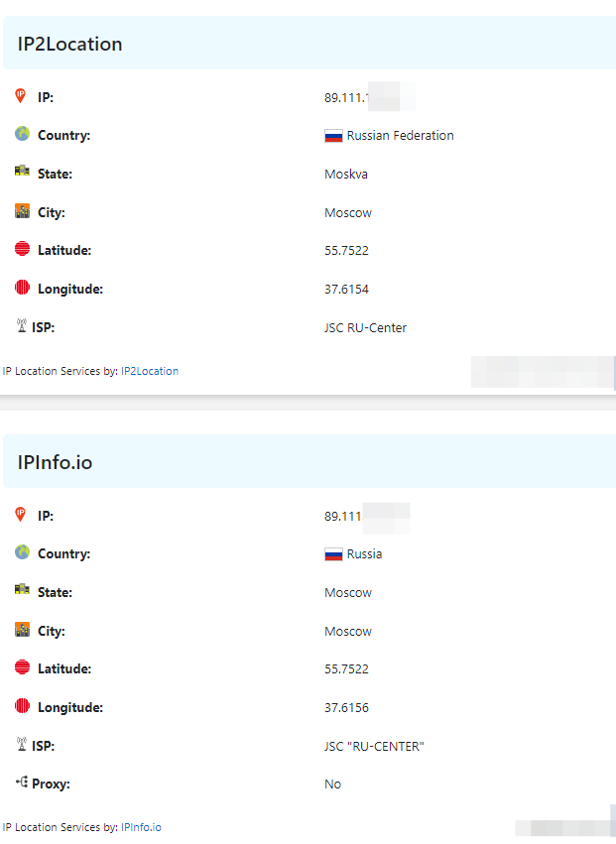Select the JSC "RU-CENTER" ISP value
The image size is (616, 844).
tap(374, 747)
